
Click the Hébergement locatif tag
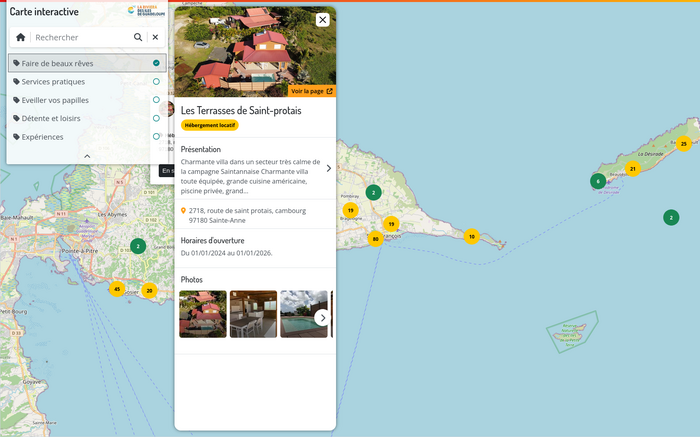click(210, 126)
